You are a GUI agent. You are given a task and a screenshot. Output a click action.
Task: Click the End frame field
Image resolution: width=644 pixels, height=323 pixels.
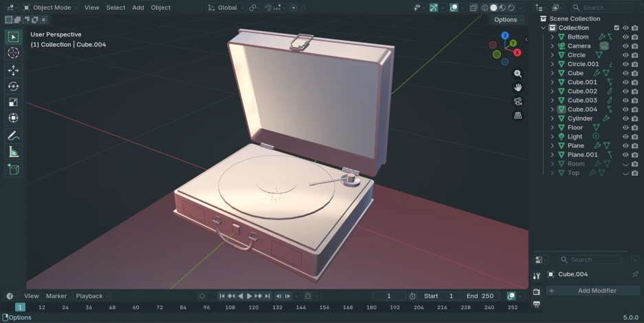click(x=480, y=296)
